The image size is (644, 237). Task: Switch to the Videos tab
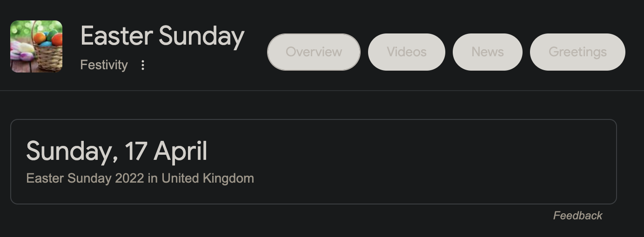tap(407, 52)
